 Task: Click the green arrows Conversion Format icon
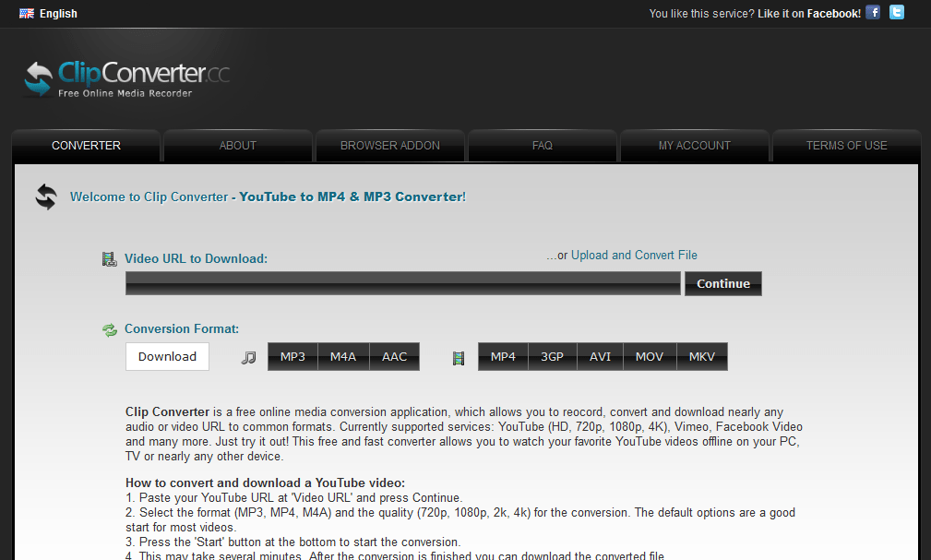(x=110, y=329)
